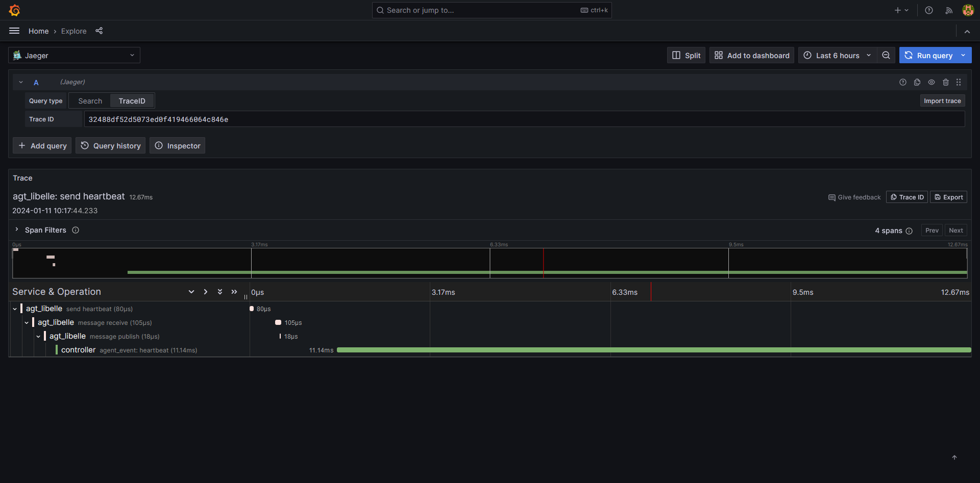Image resolution: width=980 pixels, height=483 pixels.
Task: Click the controller heartbeat green span bar
Action: click(x=653, y=350)
